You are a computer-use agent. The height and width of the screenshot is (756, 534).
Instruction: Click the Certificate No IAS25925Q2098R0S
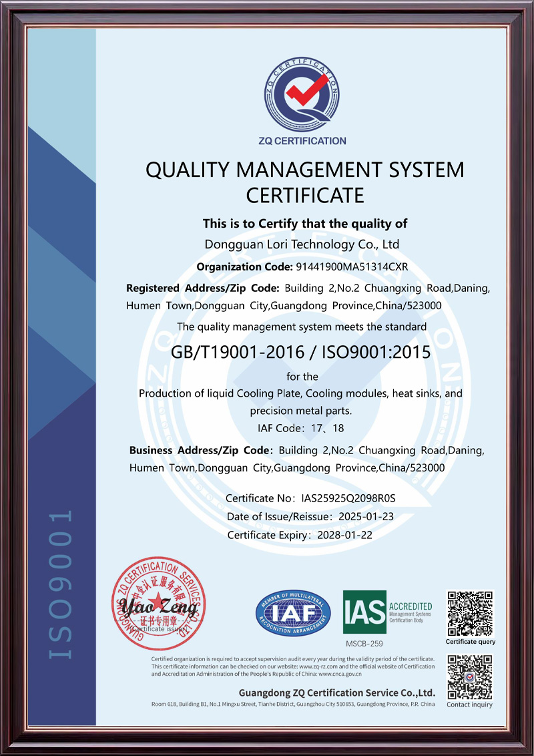[x=348, y=498]
